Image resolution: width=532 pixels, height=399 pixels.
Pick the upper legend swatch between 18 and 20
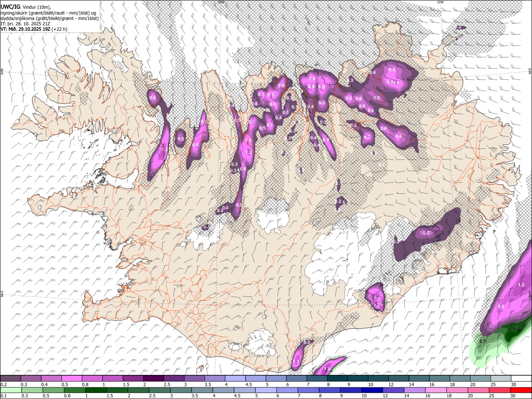click(x=459, y=378)
